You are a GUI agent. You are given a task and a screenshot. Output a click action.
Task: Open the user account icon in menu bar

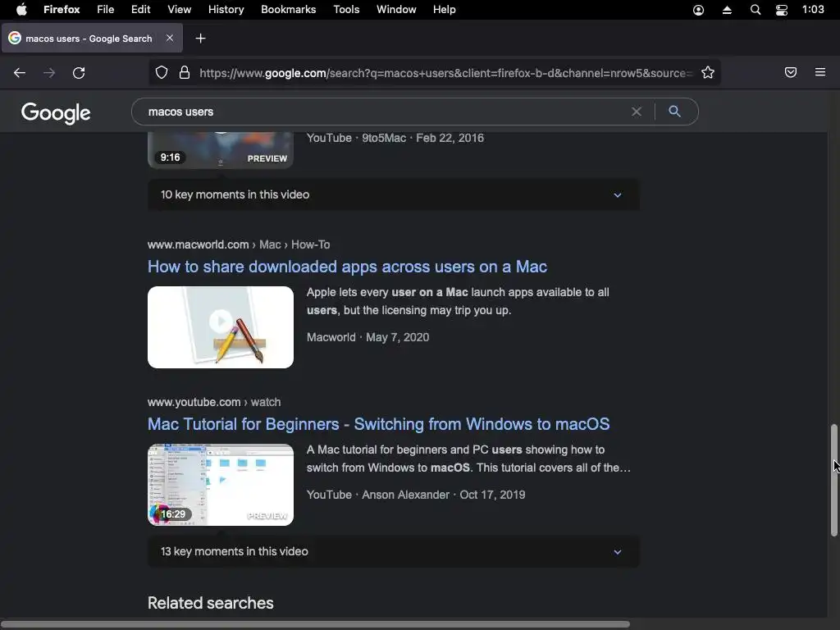(699, 10)
